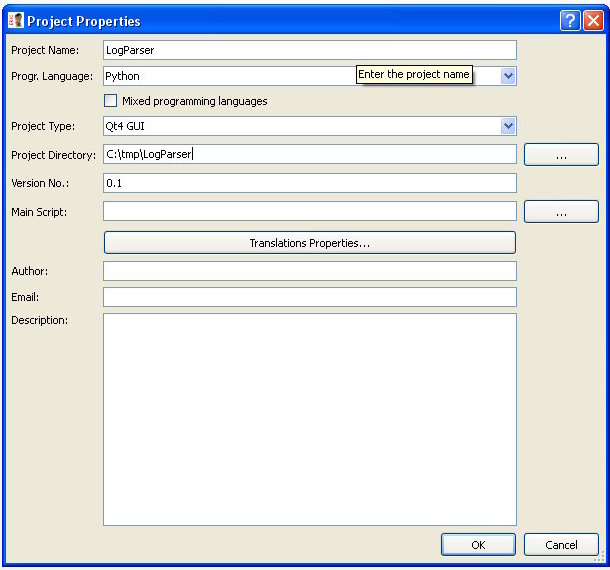610x570 pixels.
Task: Click the resize grip at dialog corner
Action: point(600,560)
